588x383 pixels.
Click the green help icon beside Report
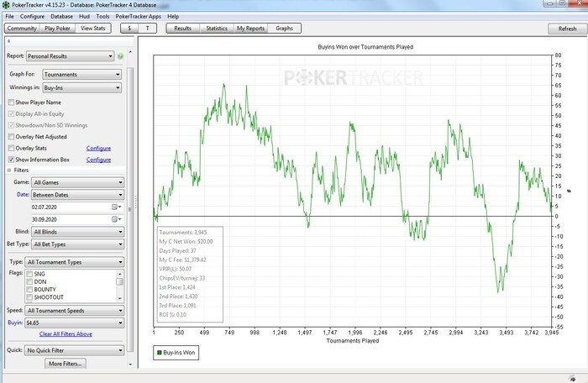121,56
